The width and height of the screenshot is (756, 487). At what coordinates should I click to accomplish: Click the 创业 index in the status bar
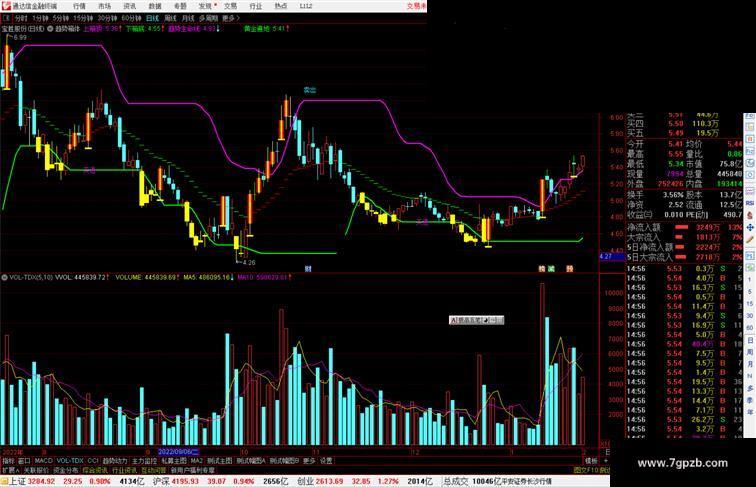[305, 481]
